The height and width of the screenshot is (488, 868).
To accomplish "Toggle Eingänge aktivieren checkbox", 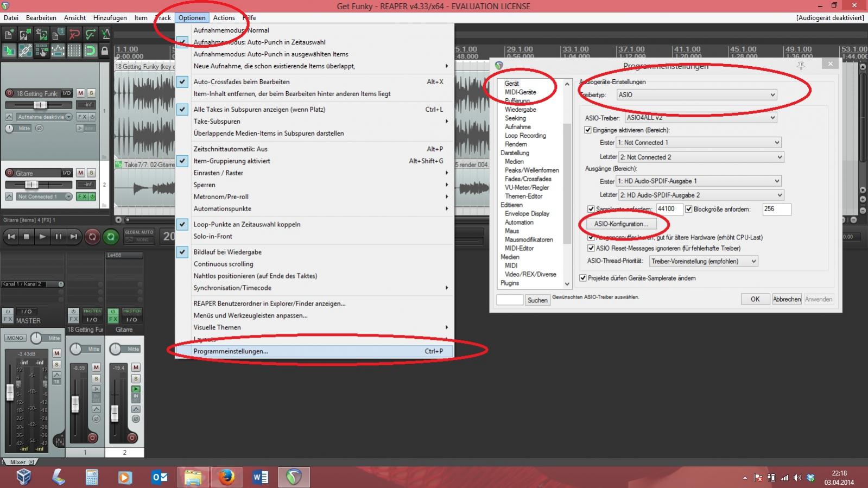I will click(588, 130).
